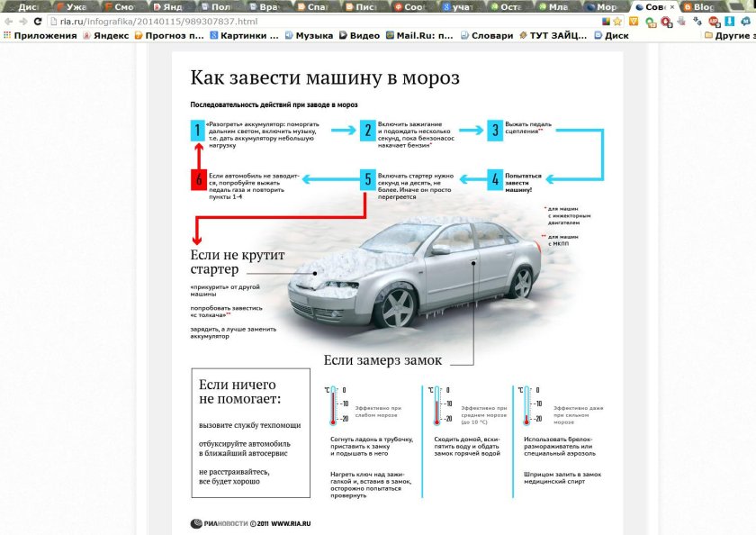Viewport: 756px width, 535px height.
Task: Click the Adblock Plus extension icon
Action: pyautogui.click(x=712, y=21)
